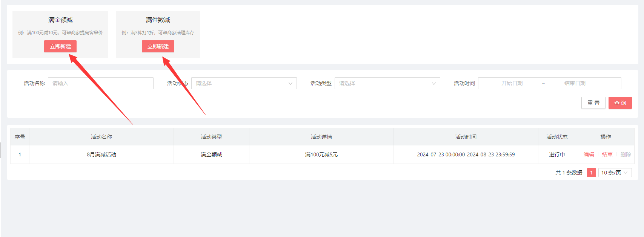
Task: Go to page 1 in pagination
Action: 591,173
